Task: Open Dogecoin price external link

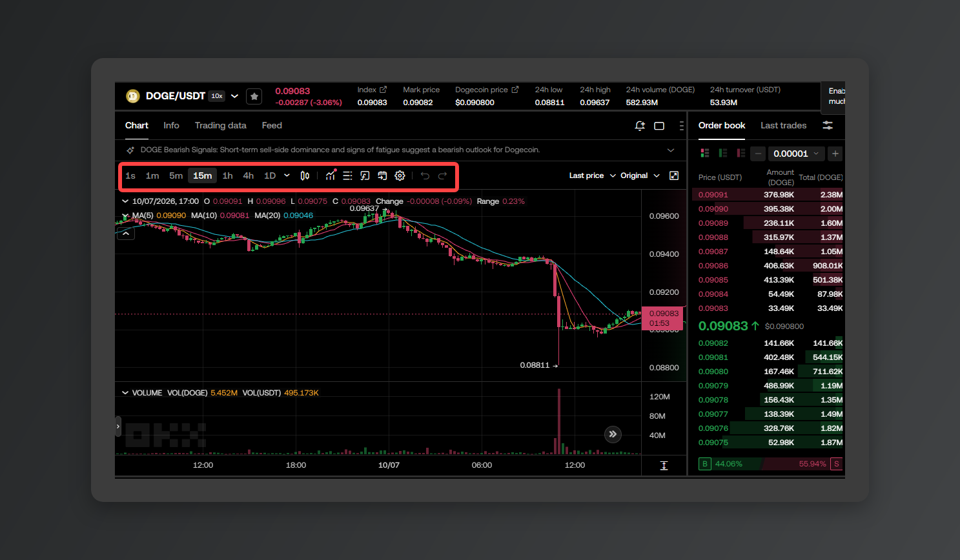Action: 515,90
